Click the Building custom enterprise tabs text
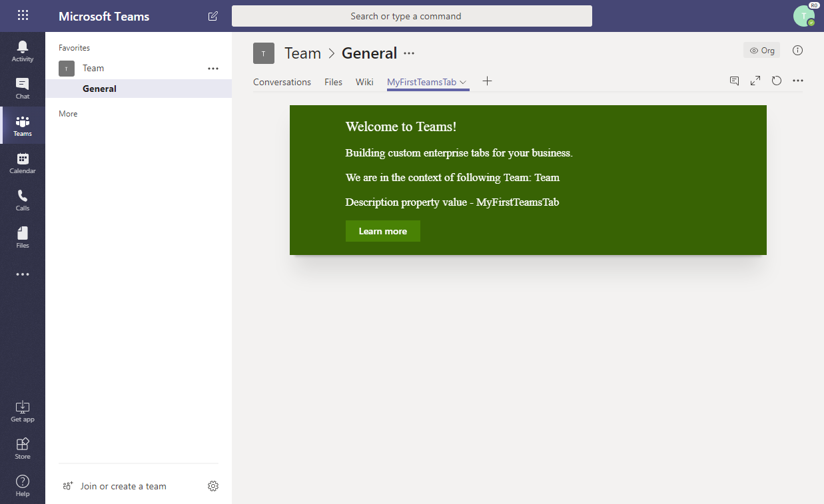This screenshot has width=824, height=504. 459,152
